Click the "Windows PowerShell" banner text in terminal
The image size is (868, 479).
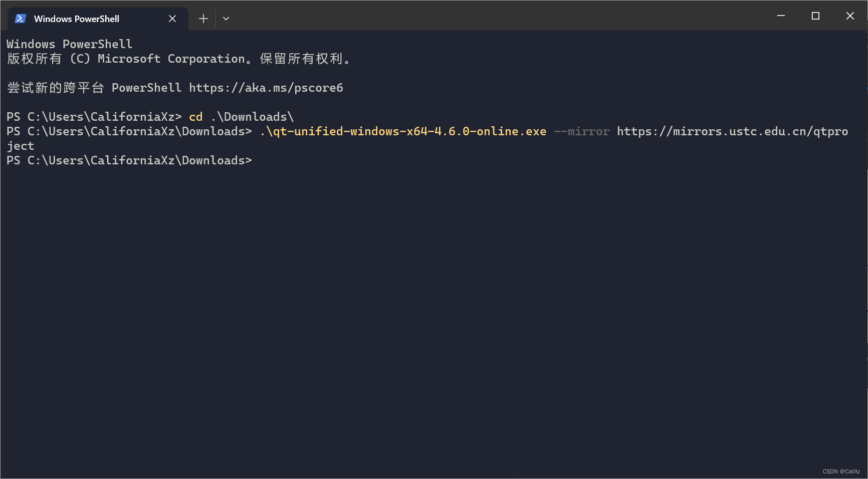click(x=69, y=45)
